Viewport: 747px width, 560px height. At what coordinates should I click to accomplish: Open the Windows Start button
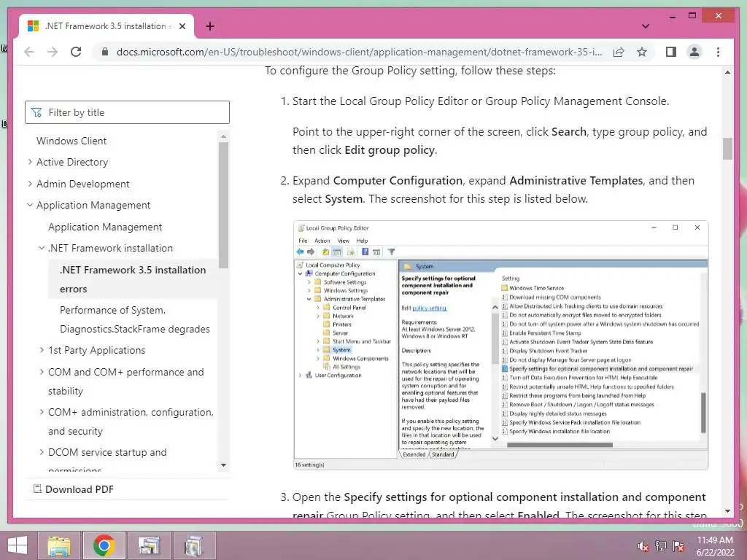[18, 545]
